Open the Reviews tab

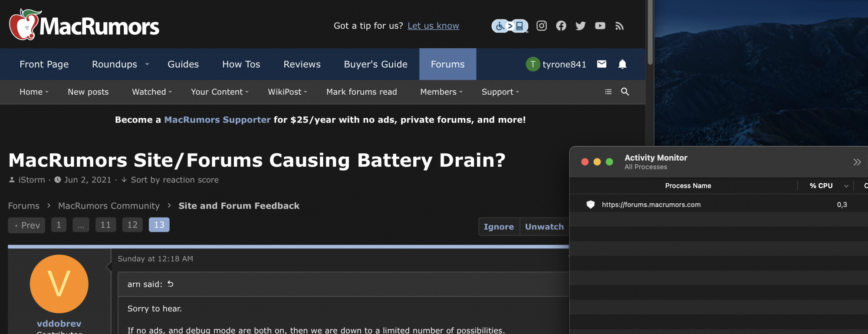coord(302,64)
